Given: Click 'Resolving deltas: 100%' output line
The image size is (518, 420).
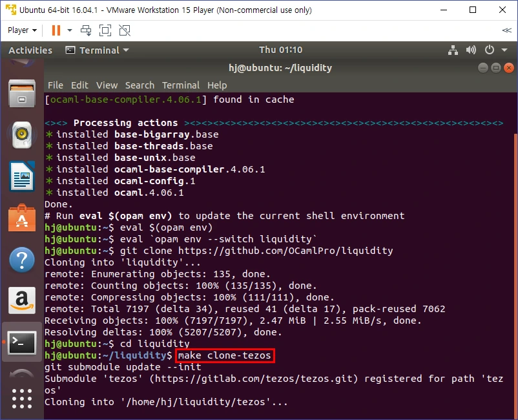Looking at the screenshot, I should (x=163, y=332).
